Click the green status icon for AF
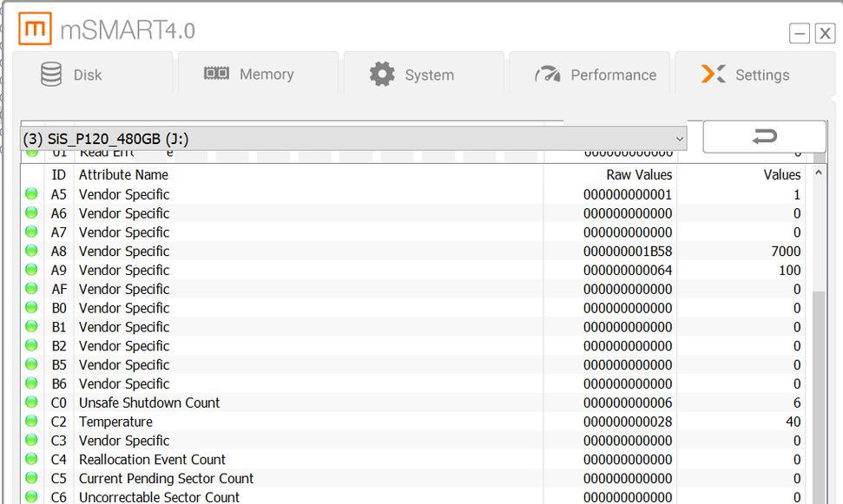The image size is (843, 504). click(x=32, y=289)
